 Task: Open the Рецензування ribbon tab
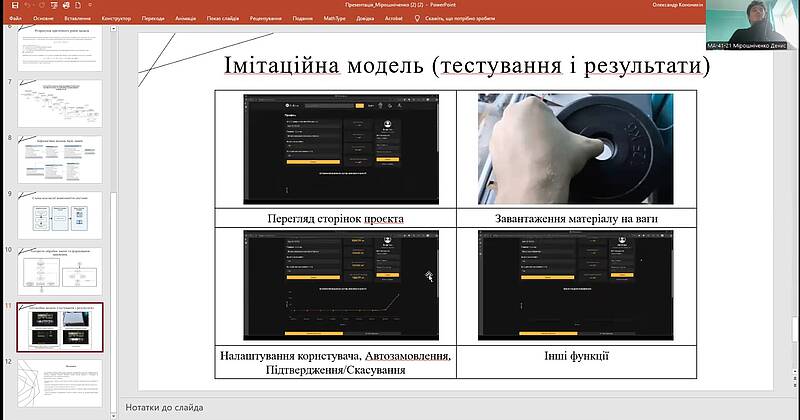coord(266,18)
